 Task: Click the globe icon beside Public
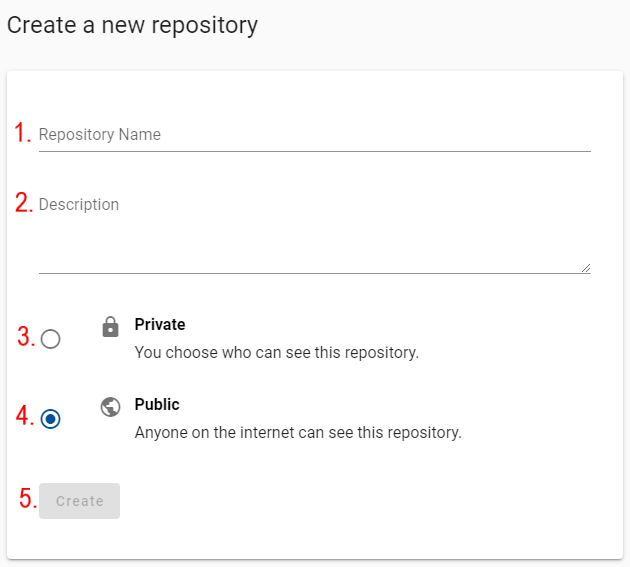[x=110, y=407]
